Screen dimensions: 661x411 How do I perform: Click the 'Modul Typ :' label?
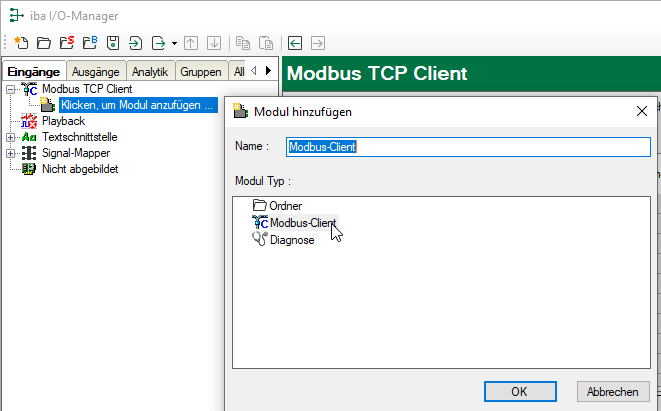pos(263,181)
